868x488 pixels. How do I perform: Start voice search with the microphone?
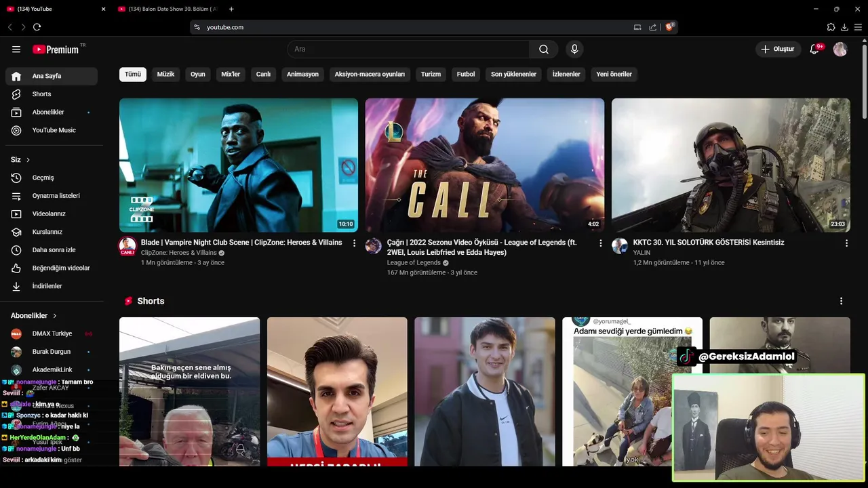tap(574, 49)
